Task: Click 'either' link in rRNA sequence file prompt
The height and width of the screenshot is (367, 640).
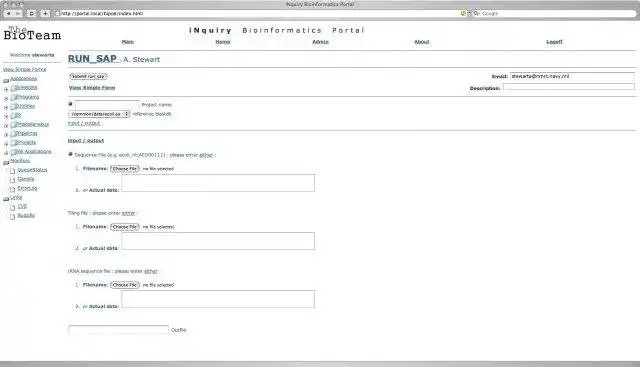Action: (151, 271)
